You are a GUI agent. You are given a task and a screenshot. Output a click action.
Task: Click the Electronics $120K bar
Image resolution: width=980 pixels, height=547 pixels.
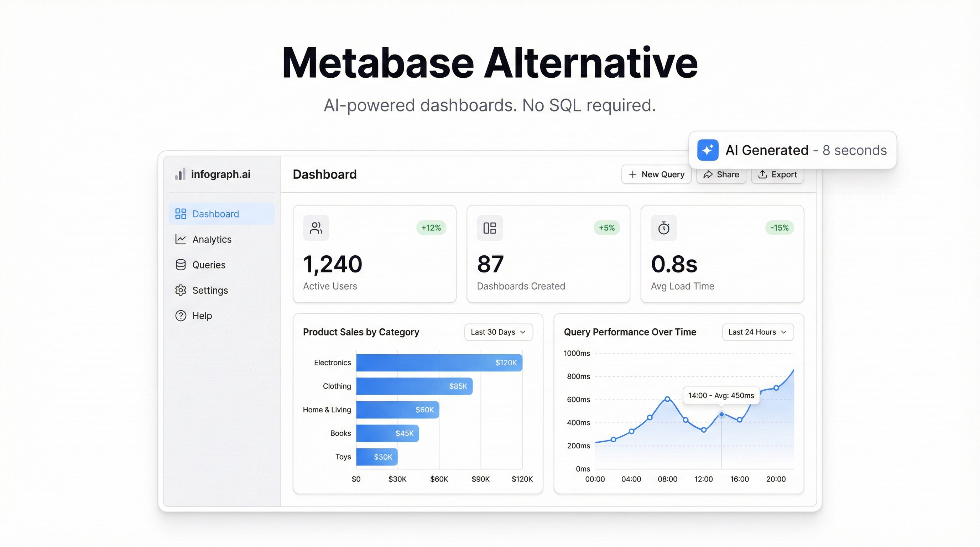click(438, 363)
